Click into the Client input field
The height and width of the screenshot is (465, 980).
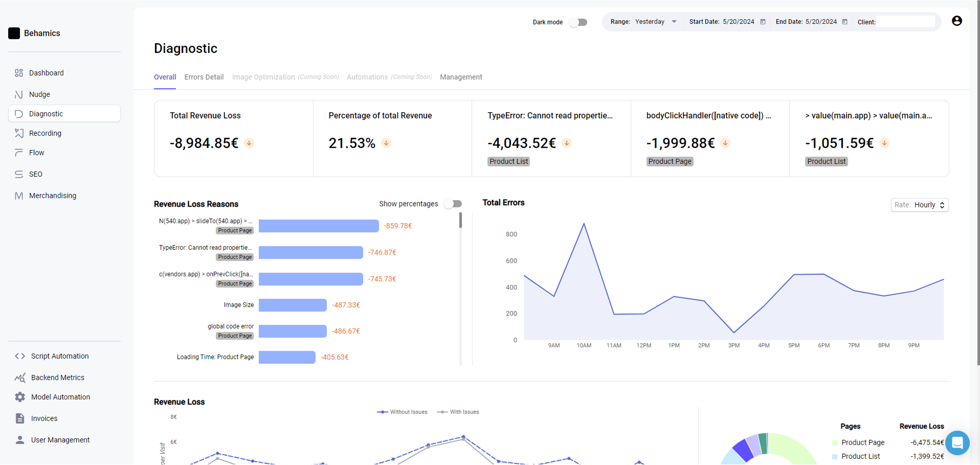(905, 22)
